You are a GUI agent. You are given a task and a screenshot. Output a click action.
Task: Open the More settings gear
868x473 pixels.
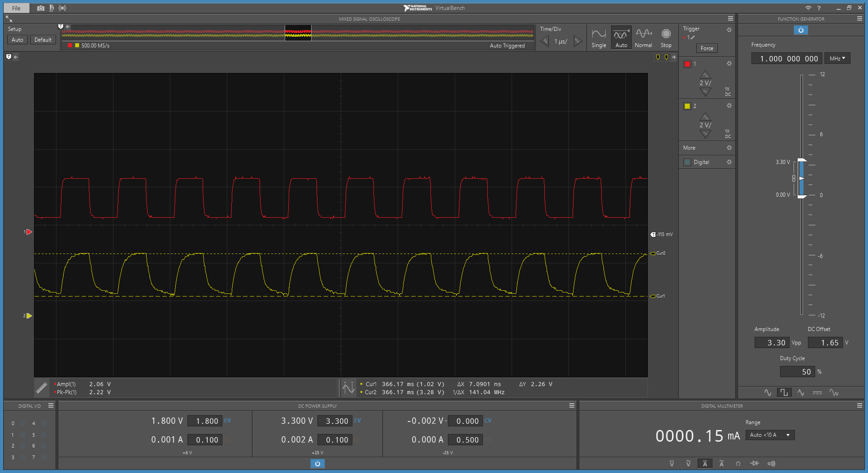point(729,148)
